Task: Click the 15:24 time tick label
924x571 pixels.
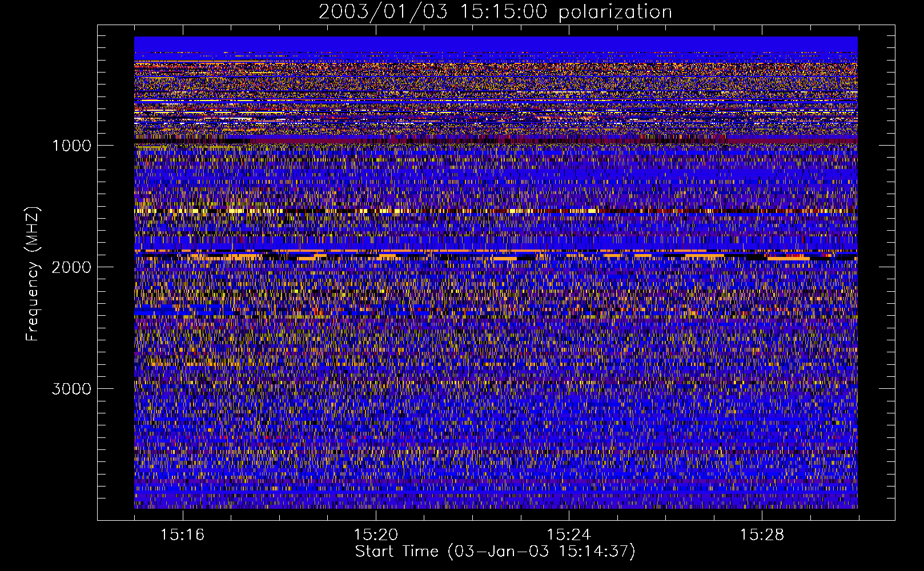Action: click(x=568, y=535)
